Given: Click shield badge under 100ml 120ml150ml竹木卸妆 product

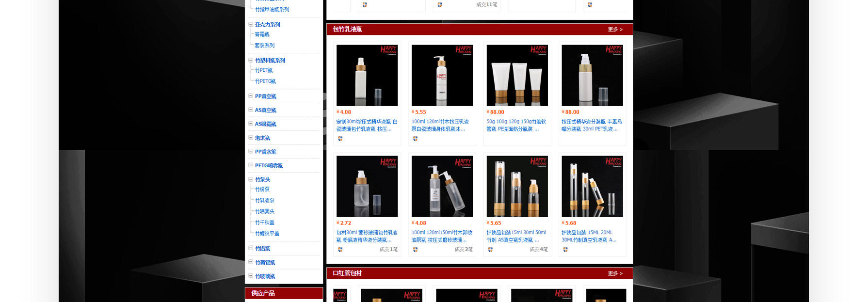Looking at the screenshot, I should point(415,250).
